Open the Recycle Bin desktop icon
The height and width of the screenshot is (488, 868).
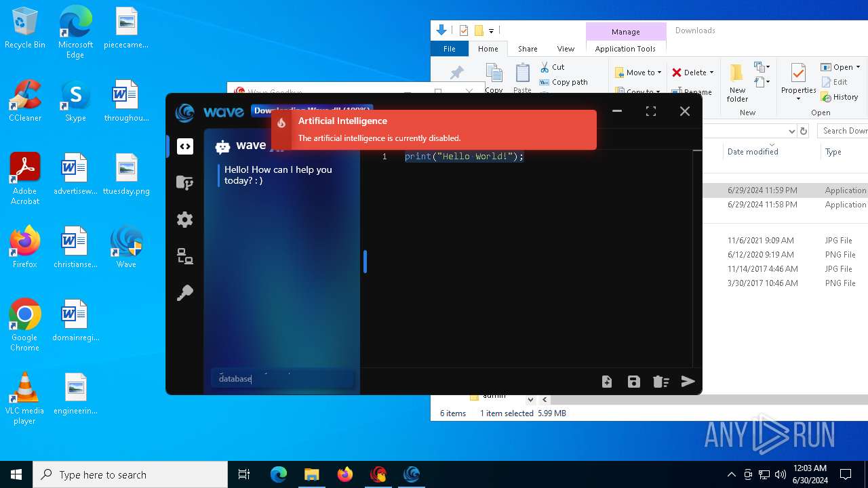(25, 28)
